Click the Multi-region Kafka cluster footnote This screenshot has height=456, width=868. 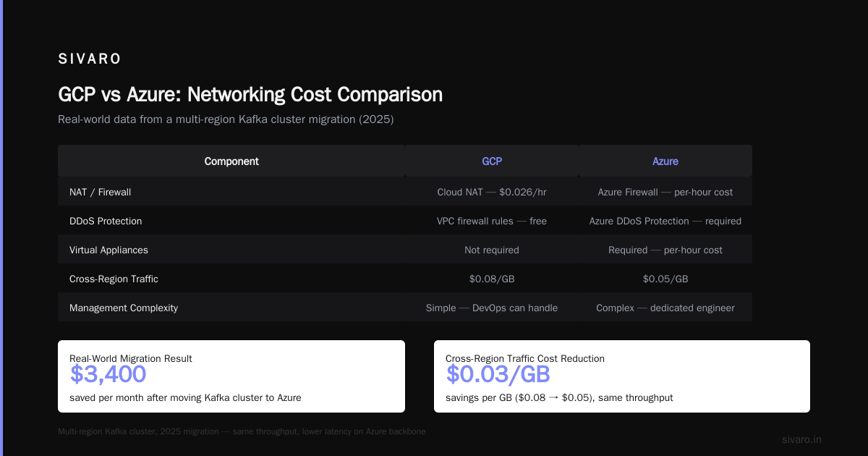tap(242, 431)
